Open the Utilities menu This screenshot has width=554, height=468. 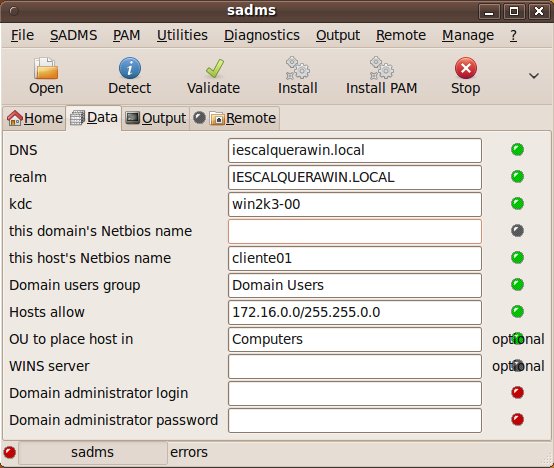point(182,35)
